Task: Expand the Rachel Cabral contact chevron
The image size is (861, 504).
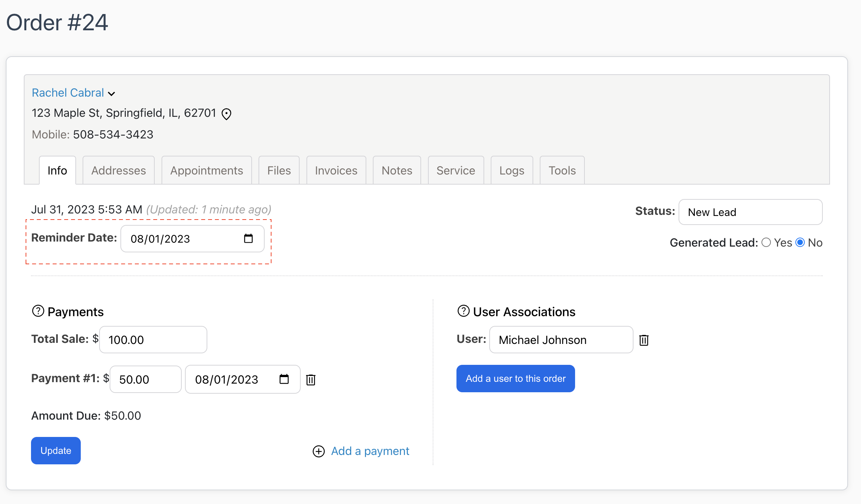Action: click(x=112, y=93)
